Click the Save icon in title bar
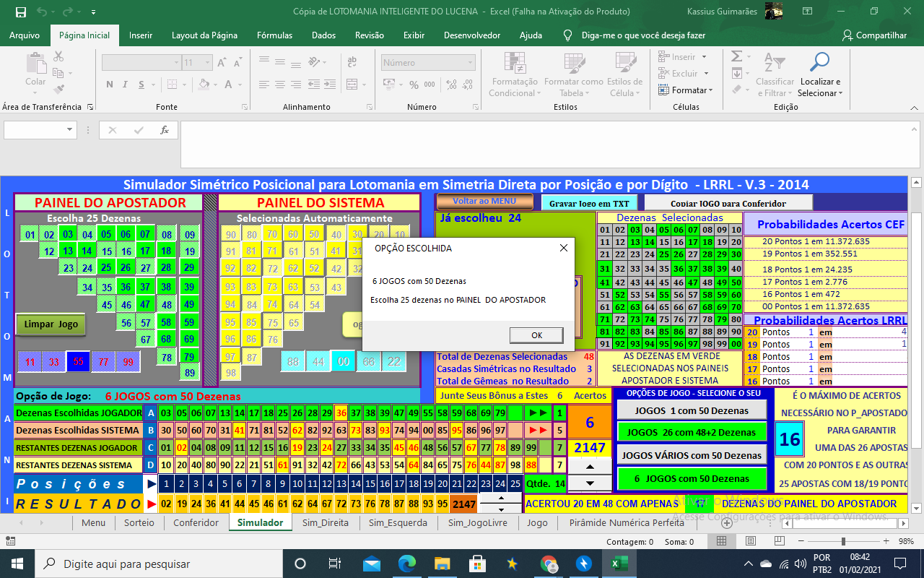 click(20, 12)
